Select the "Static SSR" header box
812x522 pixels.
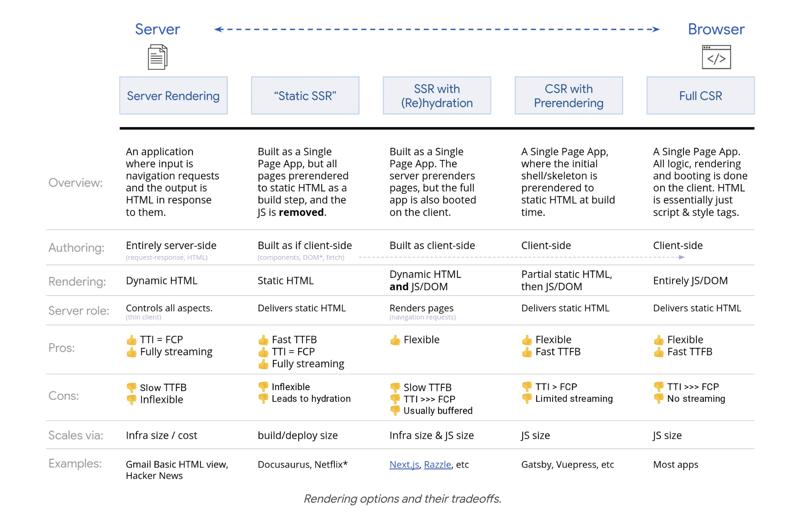click(305, 96)
